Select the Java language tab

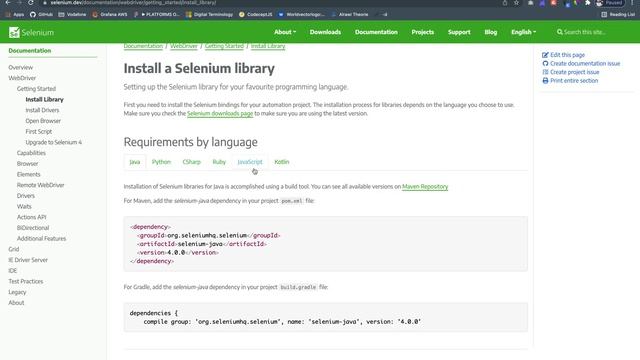tap(134, 162)
